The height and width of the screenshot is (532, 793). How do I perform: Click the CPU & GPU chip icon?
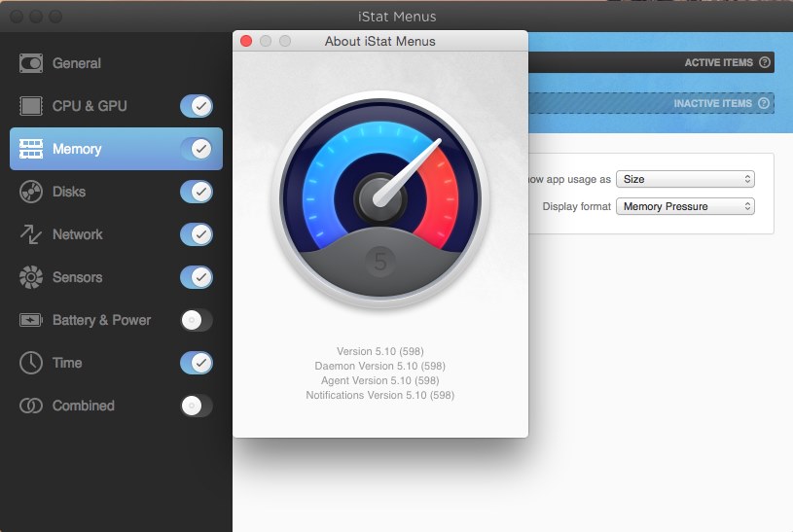click(32, 106)
